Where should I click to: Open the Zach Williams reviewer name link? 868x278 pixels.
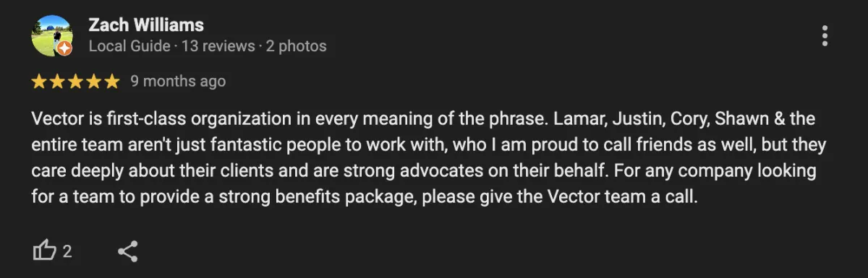click(145, 25)
